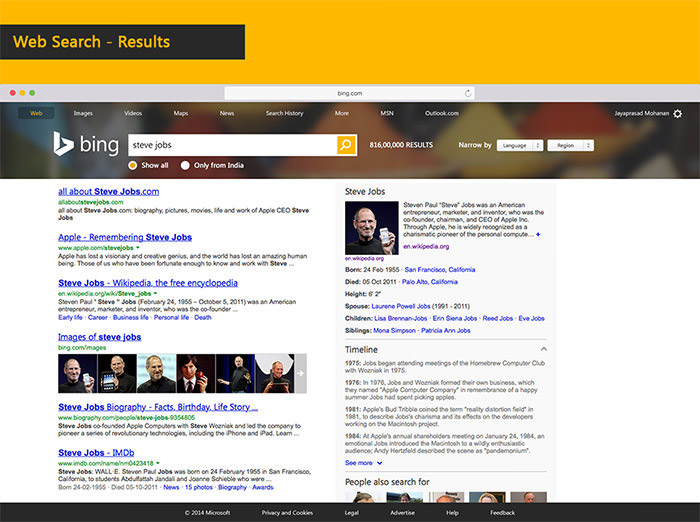
Task: Click the Bing logo
Action: (86, 144)
